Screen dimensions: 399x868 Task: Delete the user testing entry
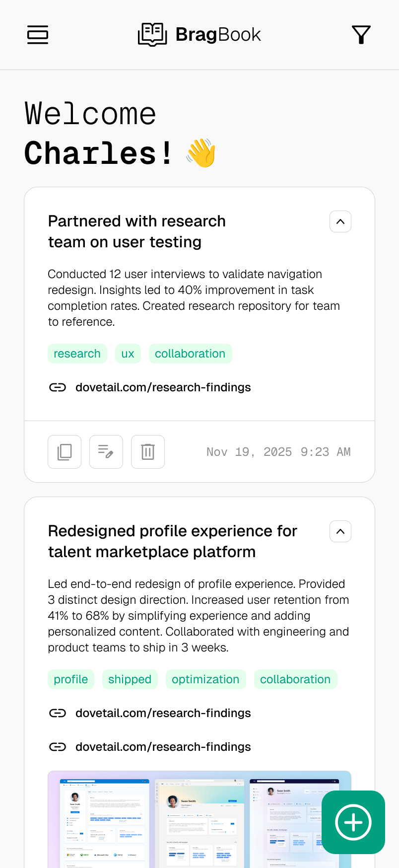148,452
